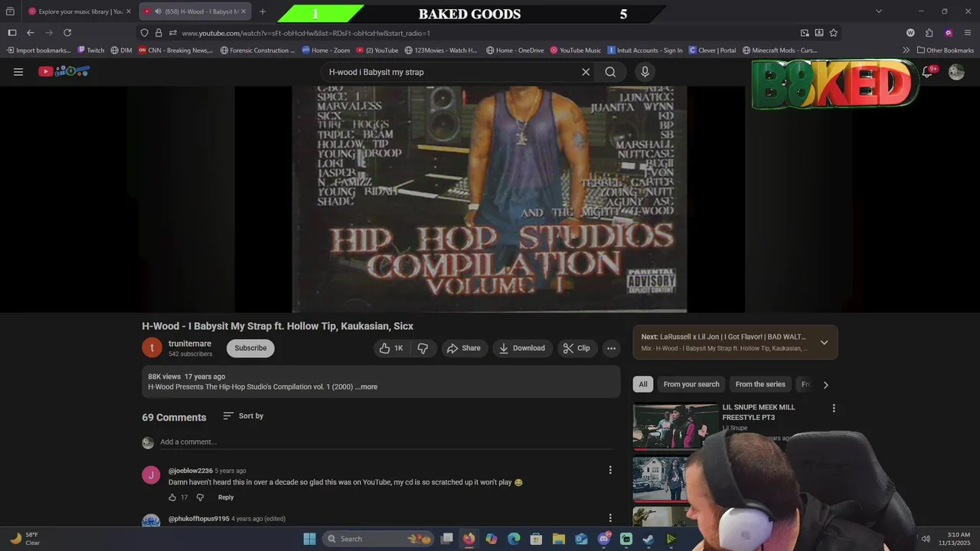Open the Home - OneDrive bookmark

point(514,51)
